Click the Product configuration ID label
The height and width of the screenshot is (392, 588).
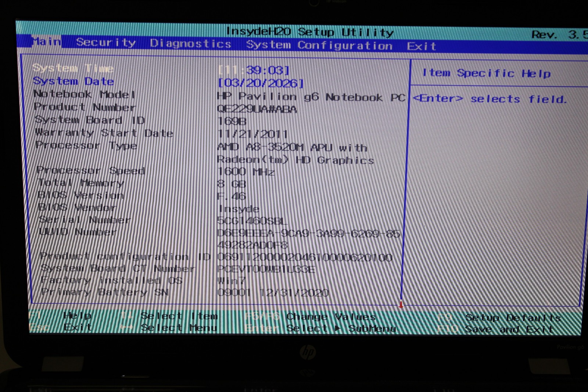[125, 256]
